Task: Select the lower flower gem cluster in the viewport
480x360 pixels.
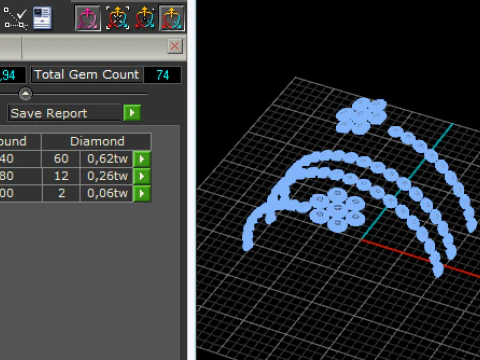Action: click(337, 209)
